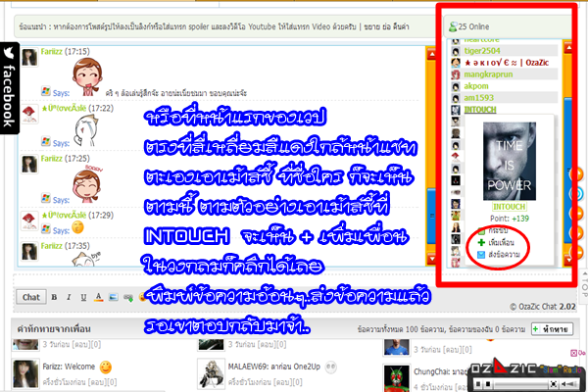The width and height of the screenshot is (588, 392).
Task: Open MALAEW69 greeting avatar
Action: (211, 374)
